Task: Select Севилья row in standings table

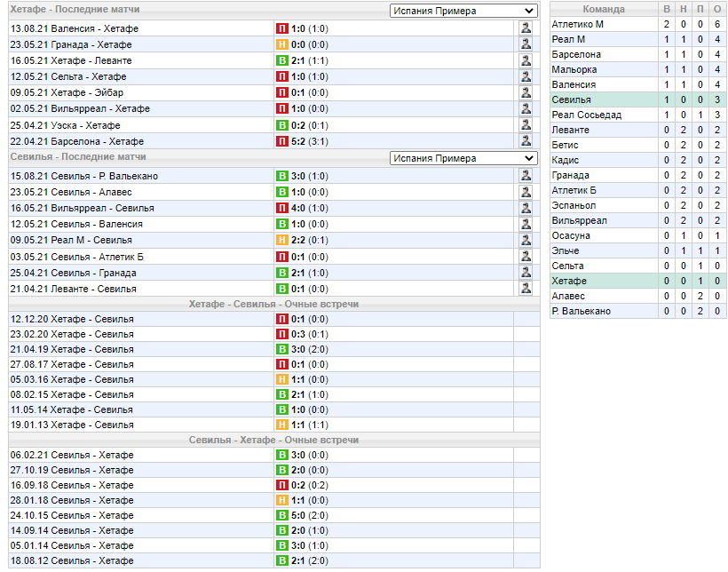Action: [x=638, y=99]
